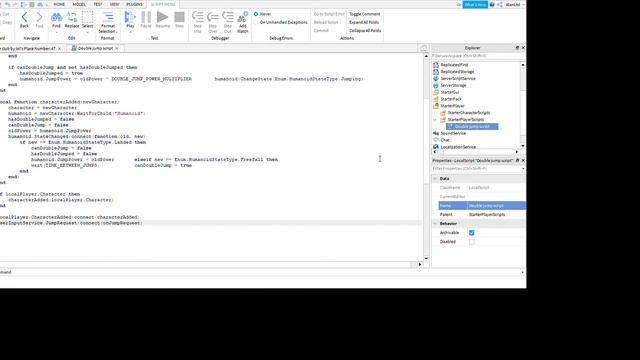Viewport: 640px width, 360px height.
Task: Start Play test
Action: [x=130, y=20]
